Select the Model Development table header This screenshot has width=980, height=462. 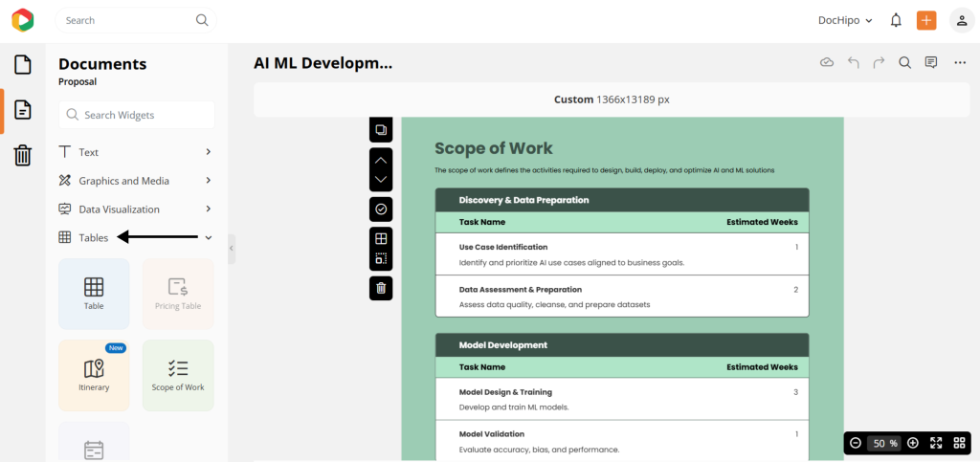click(x=503, y=345)
